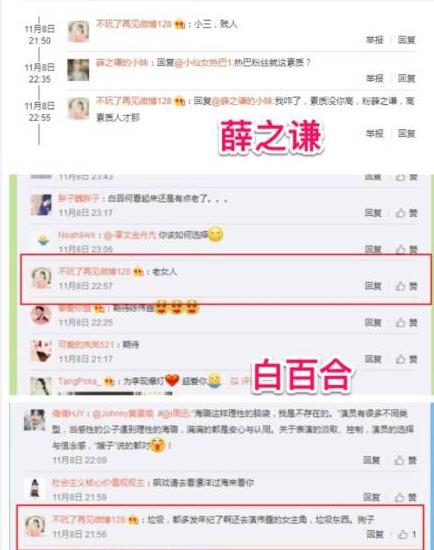Open username on the 老女人 comment
This screenshot has width=434, height=550.
(94, 271)
